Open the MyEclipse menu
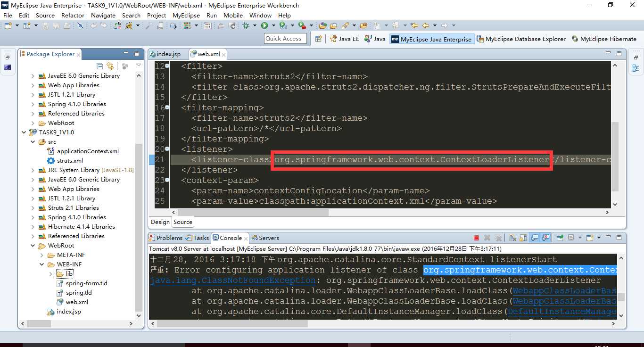 coord(186,15)
